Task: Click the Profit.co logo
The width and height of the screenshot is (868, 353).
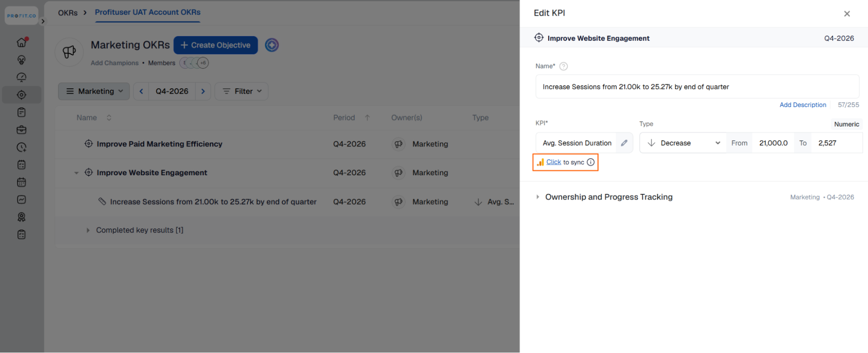Action: click(x=21, y=16)
